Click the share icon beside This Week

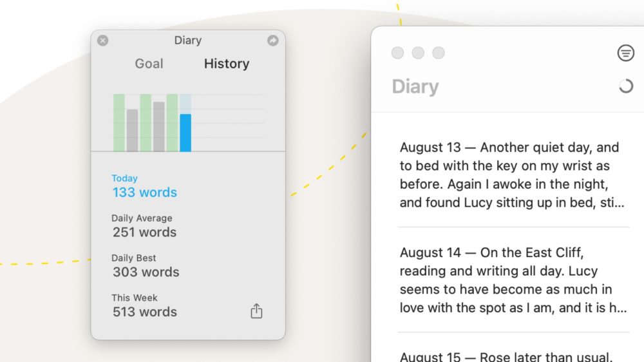(x=256, y=312)
